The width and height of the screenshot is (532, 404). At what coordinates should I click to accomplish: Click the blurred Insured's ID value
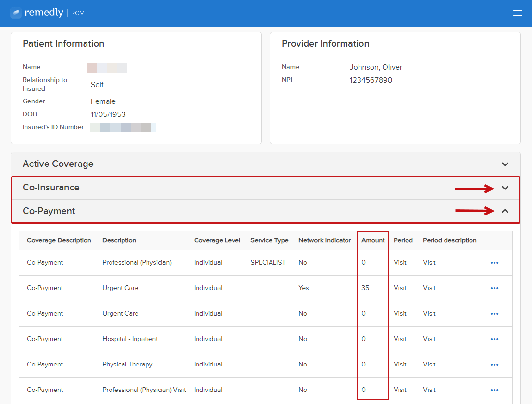[x=123, y=127]
